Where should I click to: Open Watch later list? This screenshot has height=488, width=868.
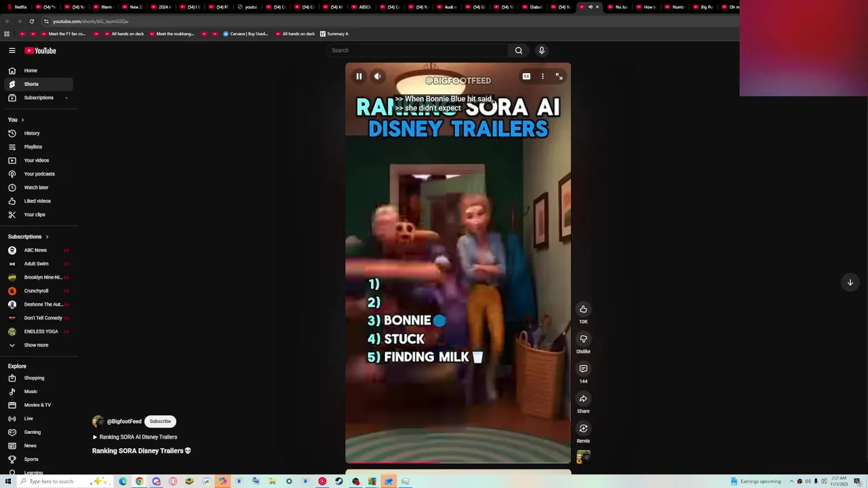tap(39, 188)
